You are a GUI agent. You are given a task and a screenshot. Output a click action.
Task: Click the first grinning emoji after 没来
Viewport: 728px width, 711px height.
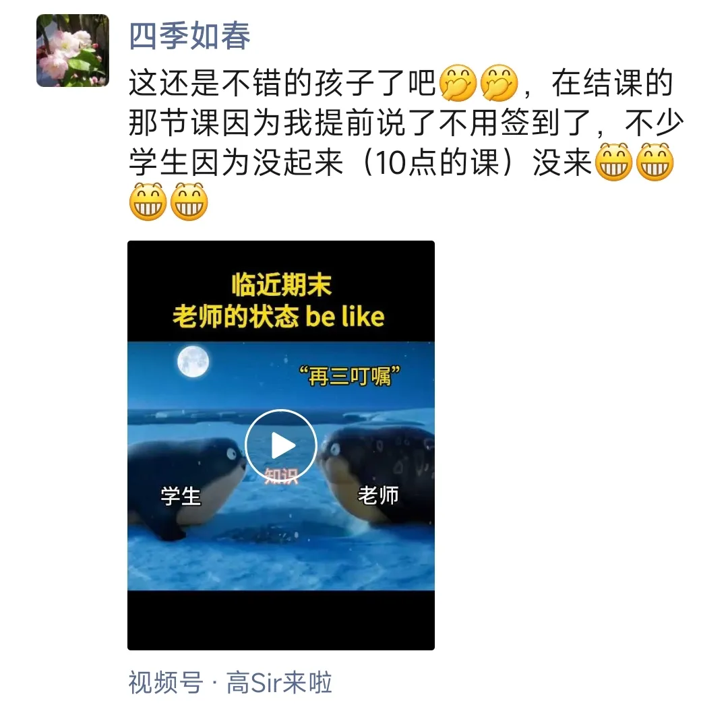[614, 162]
